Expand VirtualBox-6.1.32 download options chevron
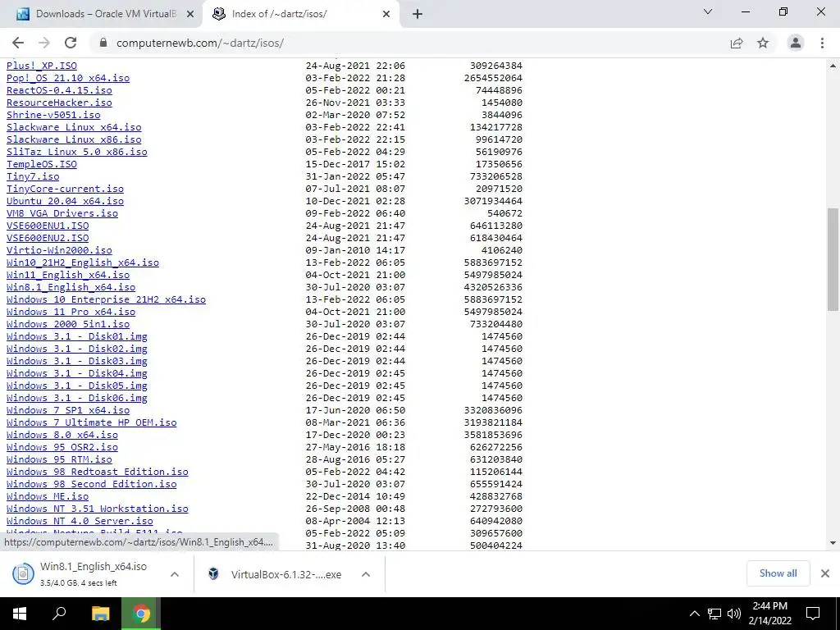Viewport: 840px width, 630px height. (x=366, y=574)
